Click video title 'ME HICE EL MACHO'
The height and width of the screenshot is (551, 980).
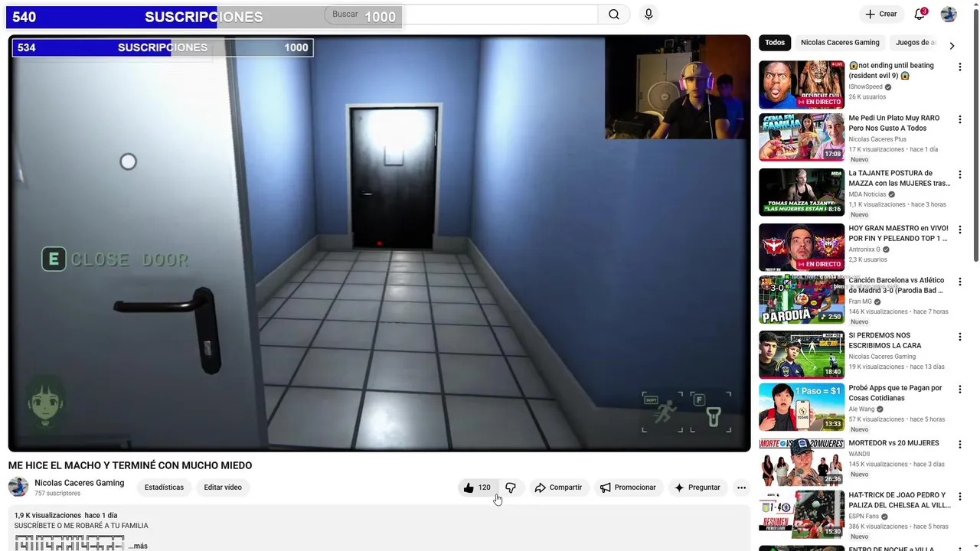pos(130,465)
